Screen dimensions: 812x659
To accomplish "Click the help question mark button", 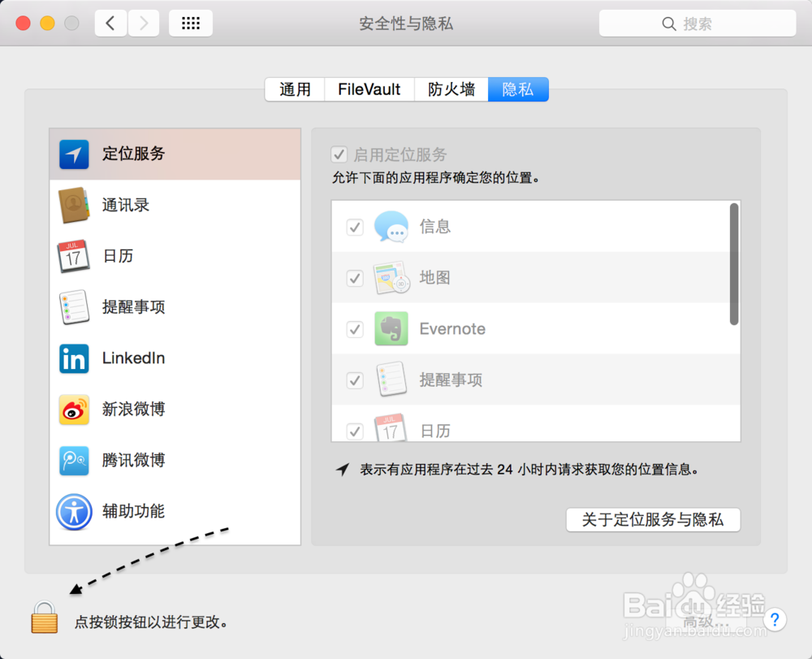I will point(775,619).
